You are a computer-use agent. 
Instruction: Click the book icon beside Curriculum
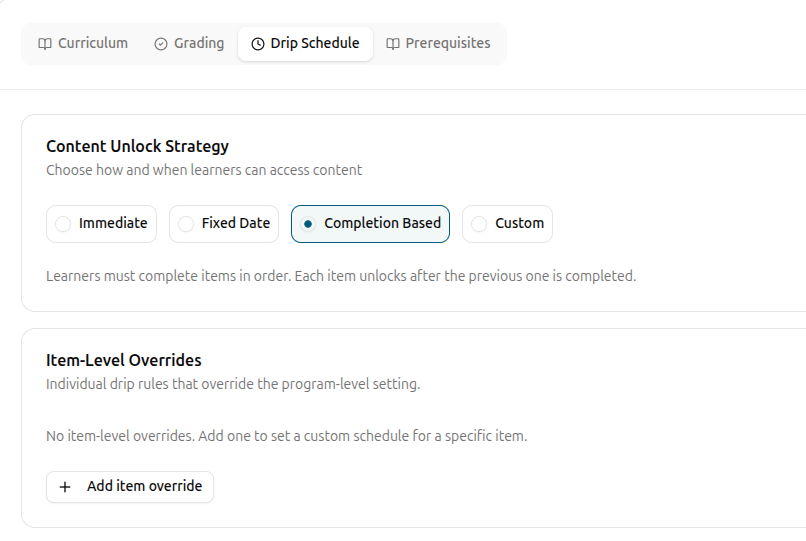click(45, 44)
